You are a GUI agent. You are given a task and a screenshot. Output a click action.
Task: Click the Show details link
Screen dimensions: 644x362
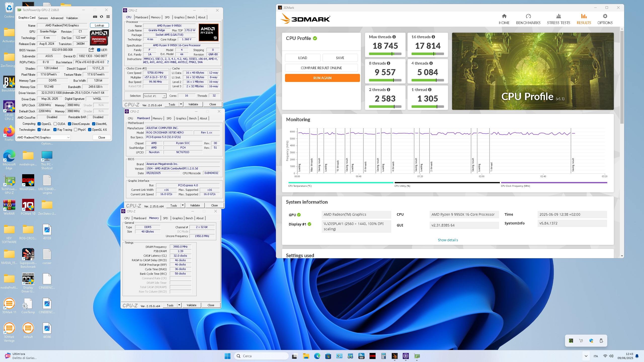pyautogui.click(x=448, y=240)
